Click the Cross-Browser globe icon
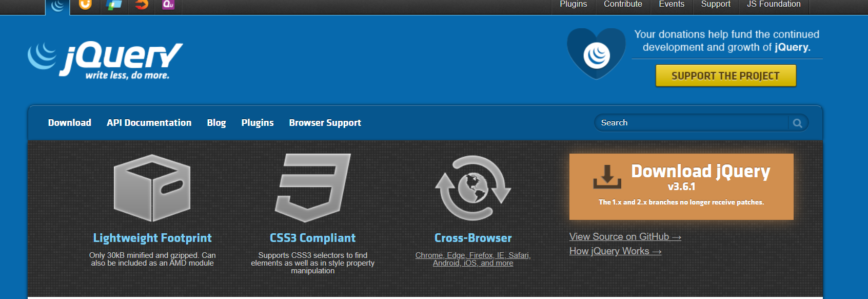This screenshot has height=299, width=868. pyautogui.click(x=473, y=189)
